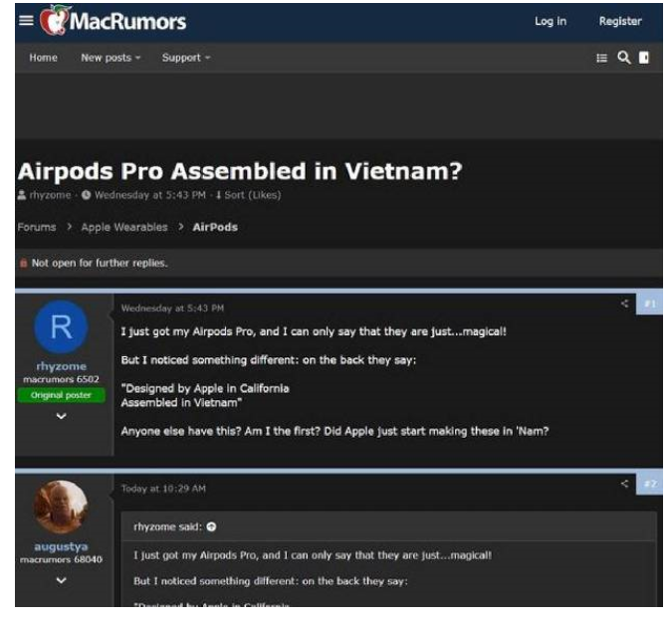This screenshot has width=672, height=621.
Task: Jump to quoted post via arrow icon
Action: click(211, 526)
